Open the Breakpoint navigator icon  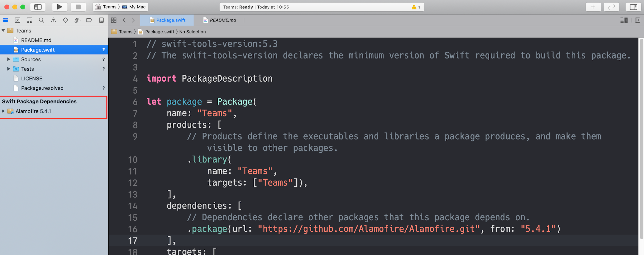(x=89, y=20)
